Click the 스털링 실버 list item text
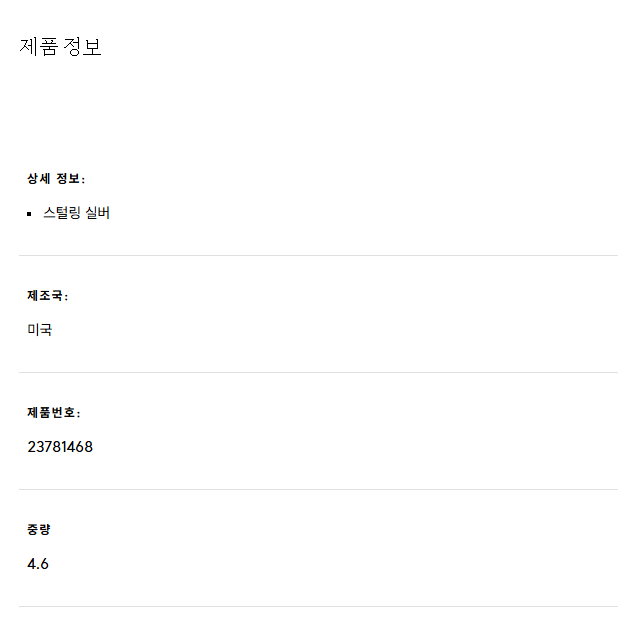Image resolution: width=618 pixels, height=617 pixels. pyautogui.click(x=76, y=213)
